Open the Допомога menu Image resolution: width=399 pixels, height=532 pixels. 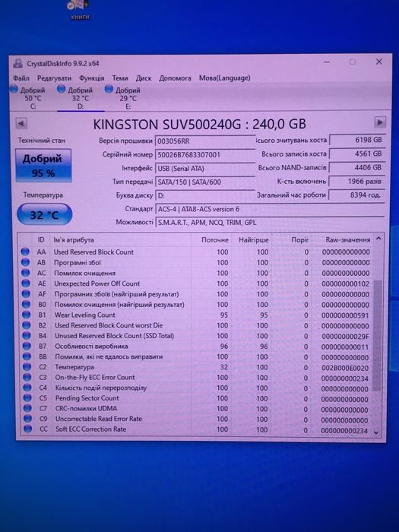coord(175,78)
